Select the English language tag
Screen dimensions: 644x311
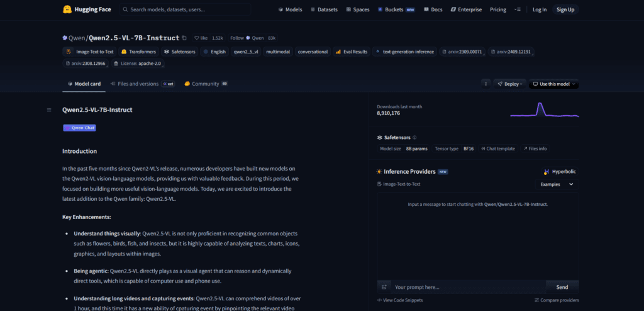tap(214, 52)
